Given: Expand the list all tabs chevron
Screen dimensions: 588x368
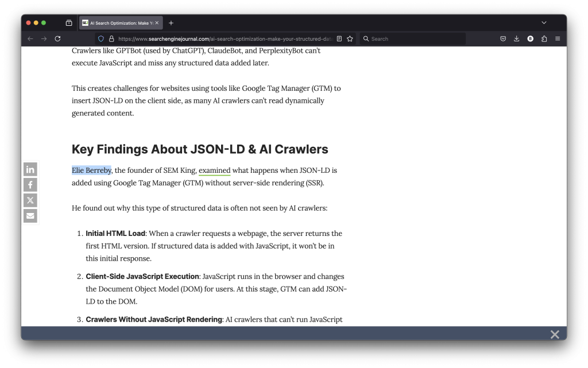Looking at the screenshot, I should point(544,22).
